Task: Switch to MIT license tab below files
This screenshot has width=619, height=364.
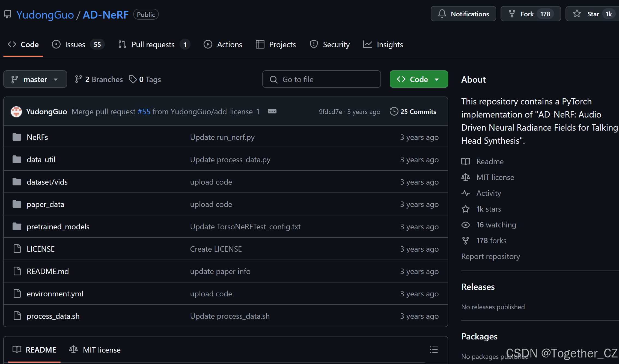Action: point(95,350)
